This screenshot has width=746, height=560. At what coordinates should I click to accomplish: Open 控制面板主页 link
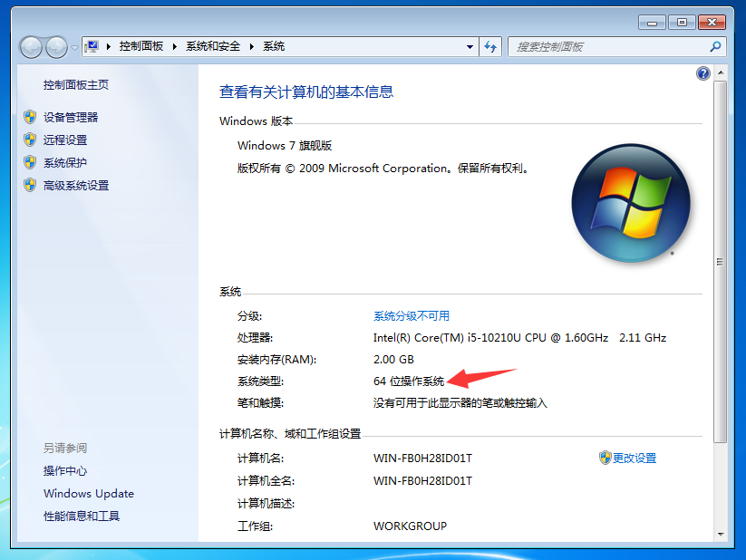click(76, 84)
